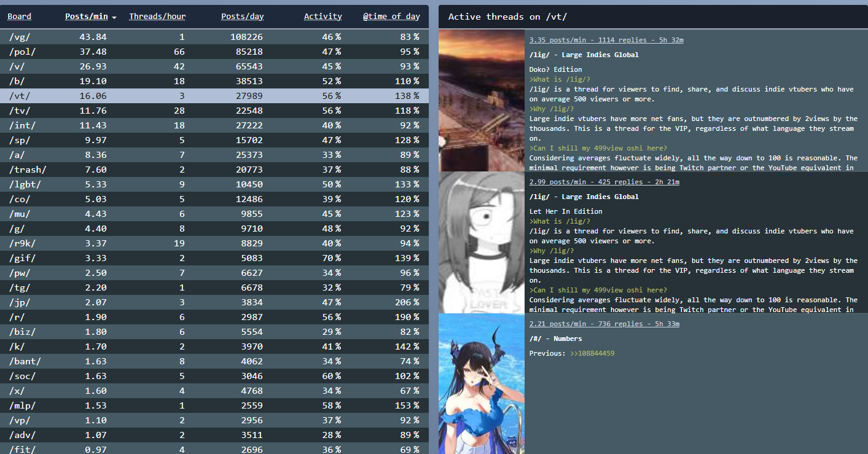Screen dimensions: 868x454
Task: Choose the /tg/ board row
Action: point(214,288)
